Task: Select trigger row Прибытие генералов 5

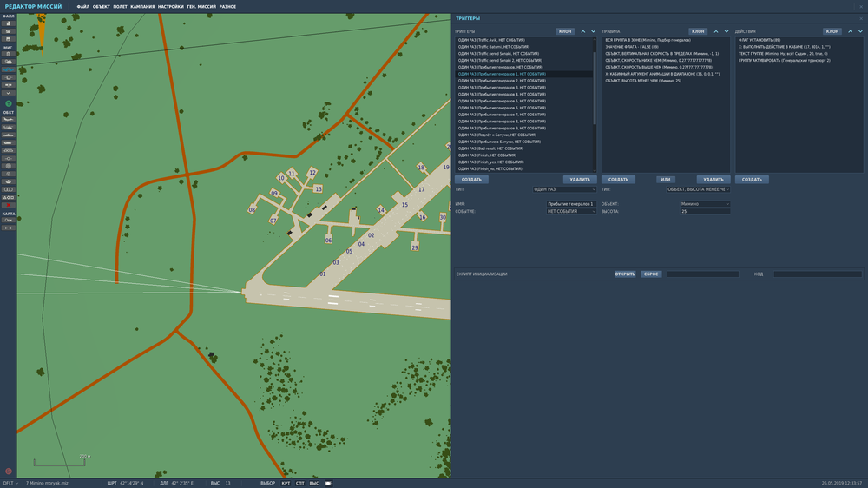Action: click(523, 102)
